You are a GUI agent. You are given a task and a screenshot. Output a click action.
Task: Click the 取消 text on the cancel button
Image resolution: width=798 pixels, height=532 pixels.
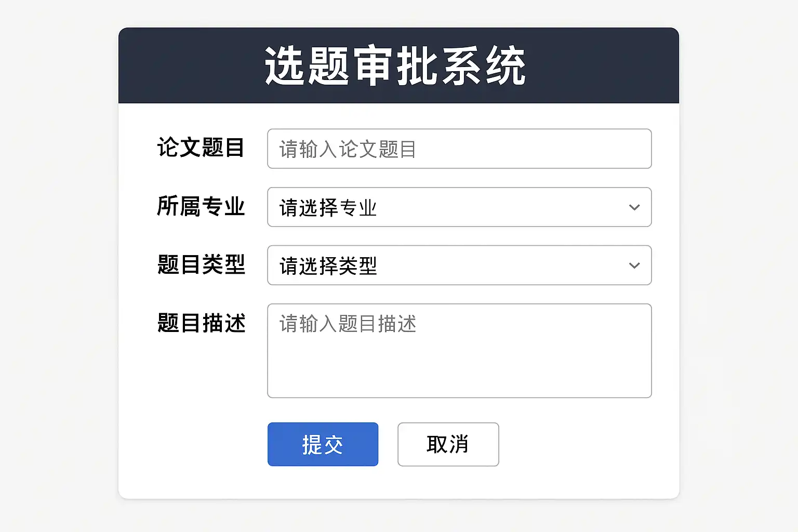pos(448,445)
